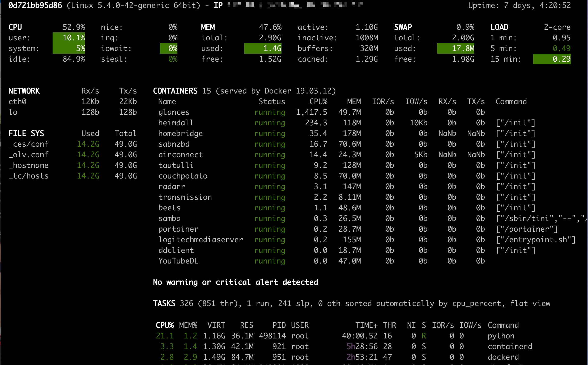
Task: Click the running status of radarr
Action: [270, 186]
